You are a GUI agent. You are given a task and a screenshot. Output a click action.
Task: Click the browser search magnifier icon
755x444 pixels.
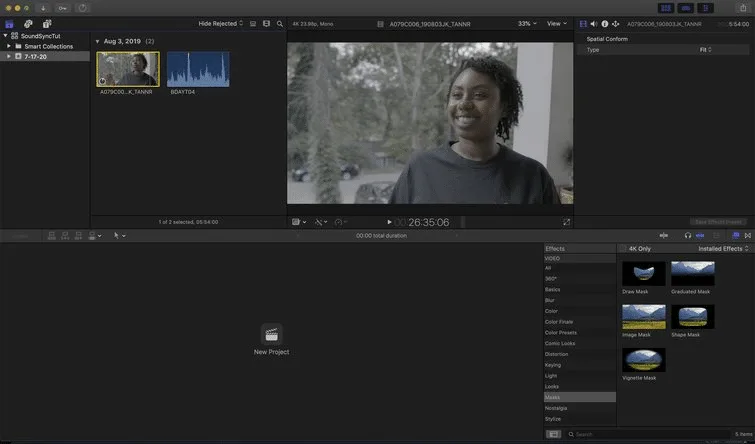(x=280, y=24)
